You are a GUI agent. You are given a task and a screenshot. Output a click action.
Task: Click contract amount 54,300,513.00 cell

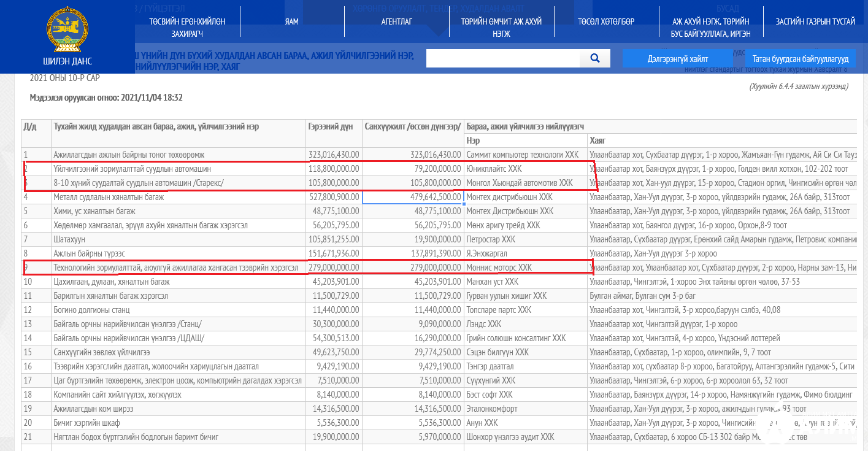click(334, 338)
